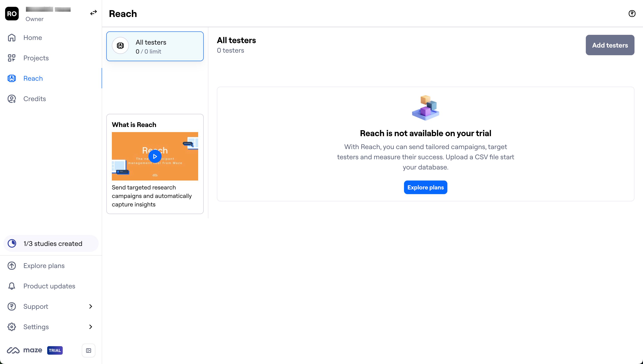The height and width of the screenshot is (364, 643).
Task: Click the Credits coin icon
Action: [x=11, y=99]
